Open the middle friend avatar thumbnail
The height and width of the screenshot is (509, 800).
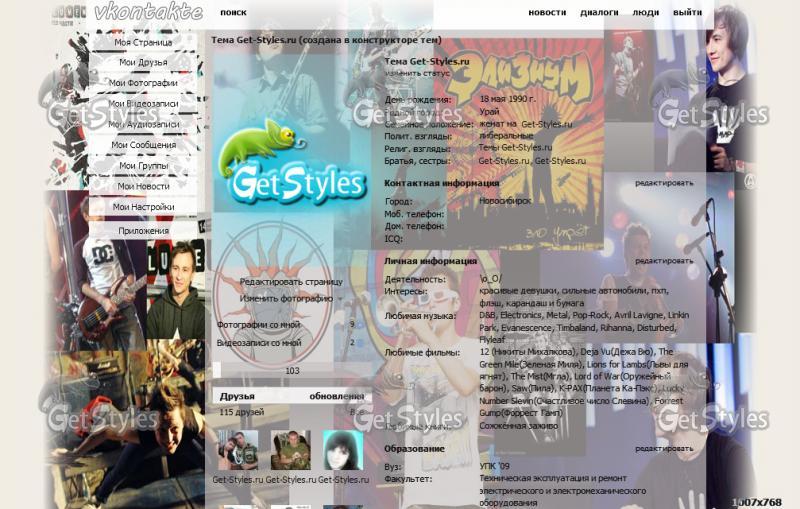pyautogui.click(x=290, y=450)
